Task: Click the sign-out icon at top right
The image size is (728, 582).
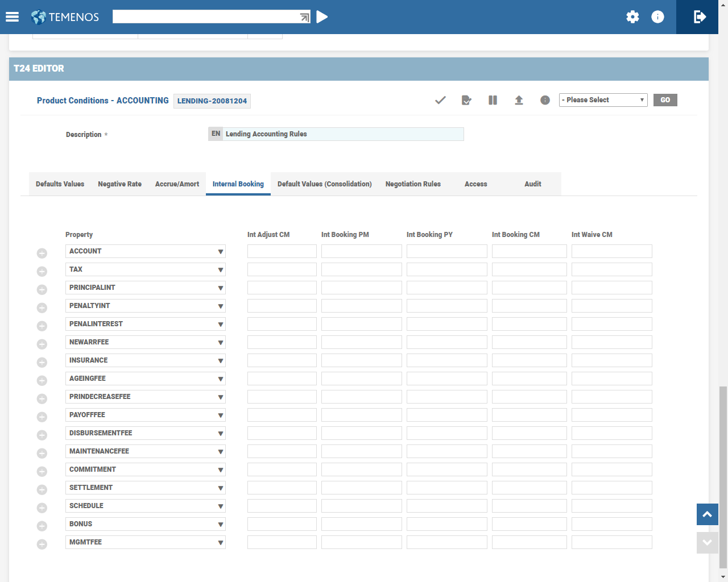Action: [700, 17]
